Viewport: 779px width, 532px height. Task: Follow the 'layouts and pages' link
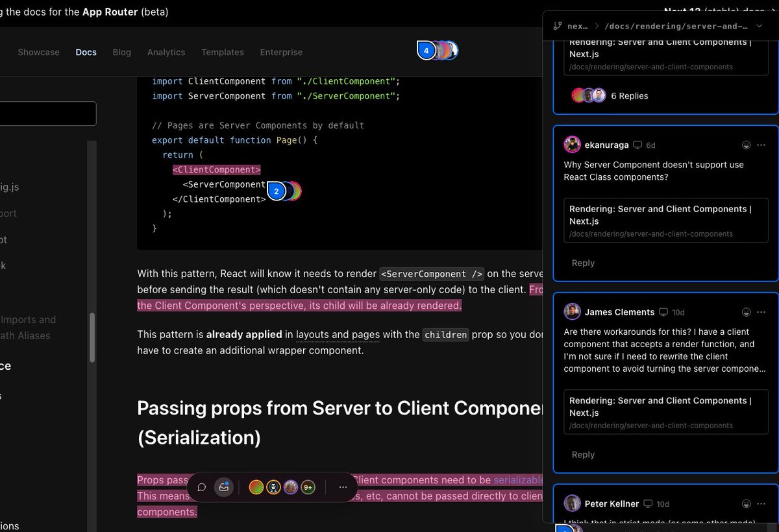tap(338, 335)
